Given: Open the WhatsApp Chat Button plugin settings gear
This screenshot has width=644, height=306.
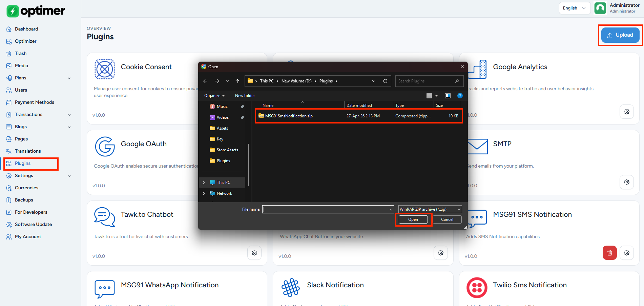Looking at the screenshot, I should [x=441, y=253].
